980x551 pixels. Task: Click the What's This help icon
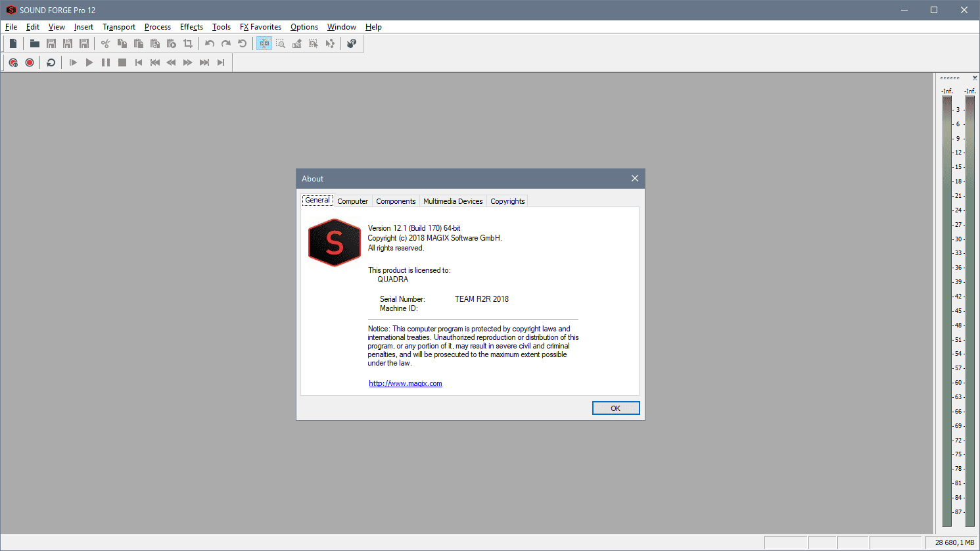[x=352, y=43]
